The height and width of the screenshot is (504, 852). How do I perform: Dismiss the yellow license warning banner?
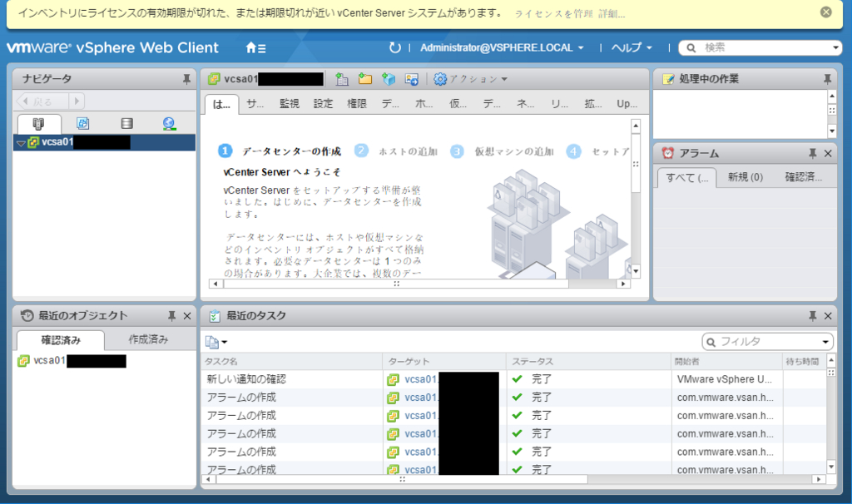click(x=825, y=12)
